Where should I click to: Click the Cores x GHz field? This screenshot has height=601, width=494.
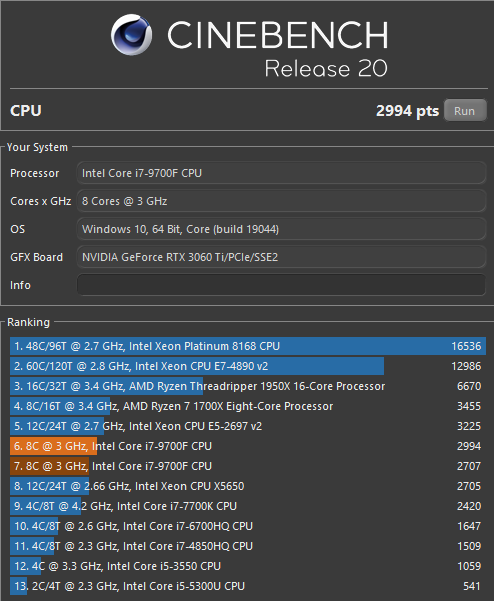pyautogui.click(x=281, y=201)
